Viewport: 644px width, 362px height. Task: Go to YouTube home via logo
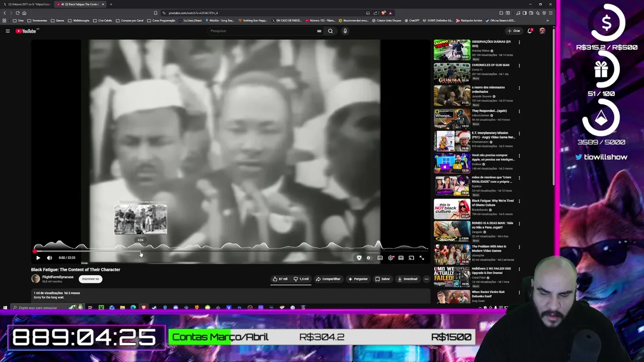pos(26,31)
